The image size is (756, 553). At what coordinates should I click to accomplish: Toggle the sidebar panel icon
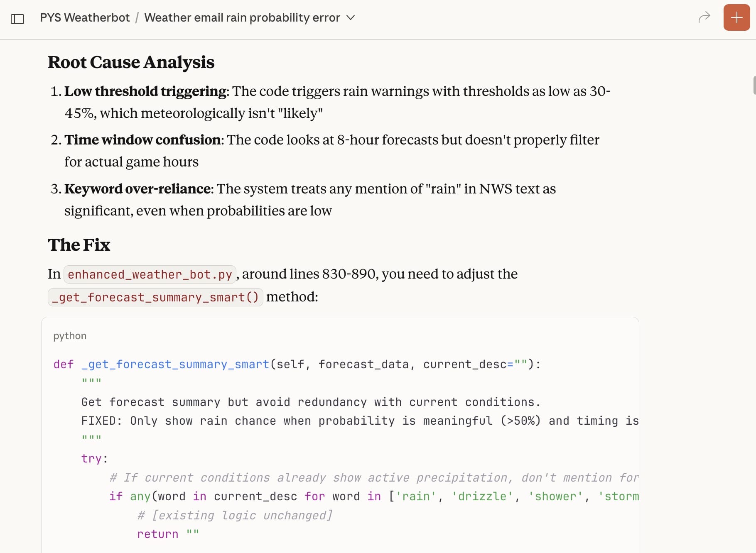[17, 19]
